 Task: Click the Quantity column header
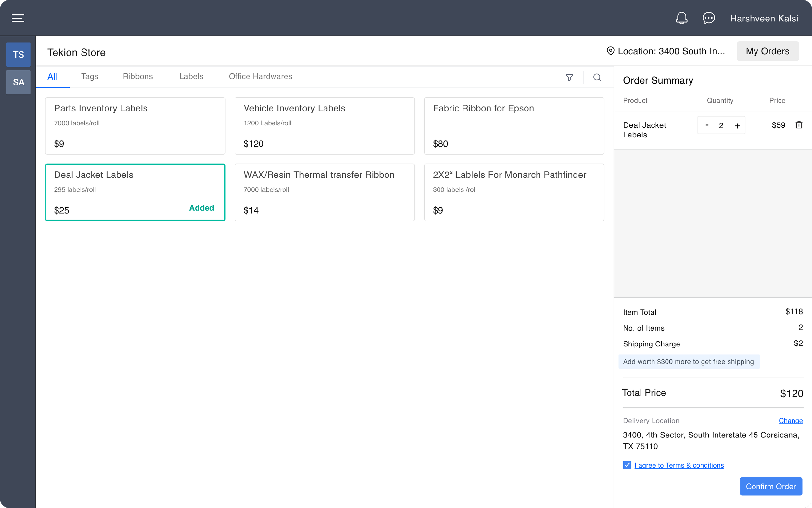click(x=720, y=100)
